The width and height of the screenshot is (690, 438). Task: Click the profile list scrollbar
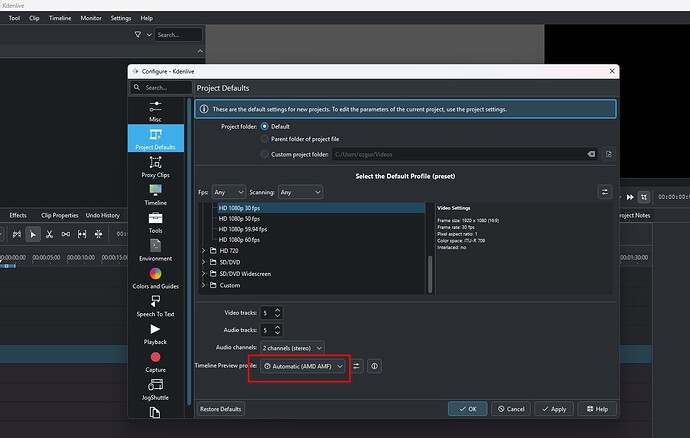tap(430, 274)
